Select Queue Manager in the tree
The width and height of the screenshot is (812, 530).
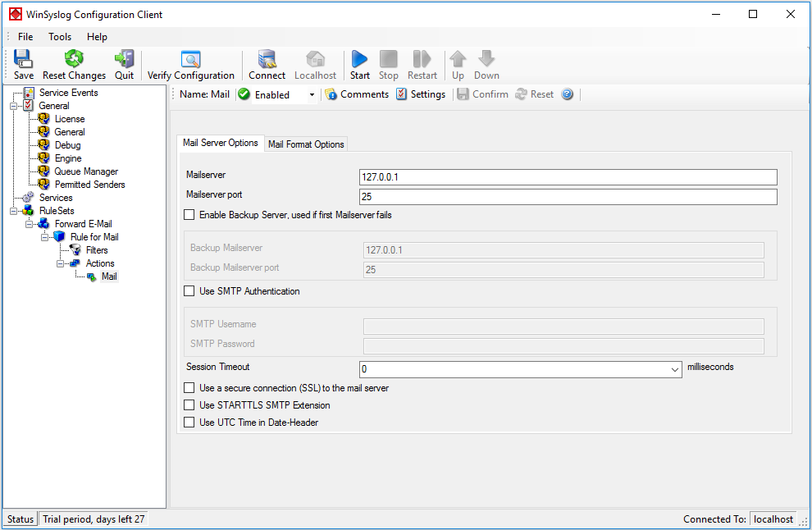pyautogui.click(x=86, y=171)
